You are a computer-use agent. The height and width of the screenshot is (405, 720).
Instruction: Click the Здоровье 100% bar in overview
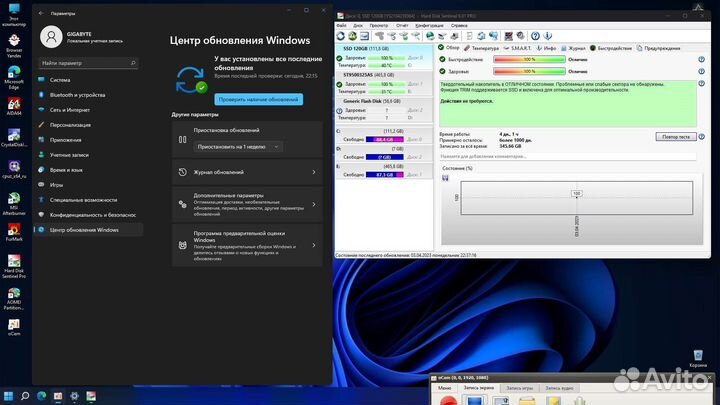coord(529,72)
